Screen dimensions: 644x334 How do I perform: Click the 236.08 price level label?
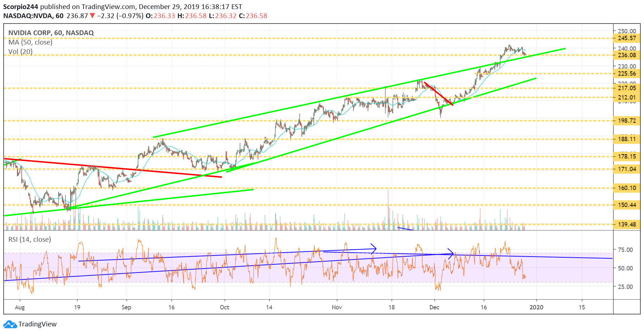point(627,55)
